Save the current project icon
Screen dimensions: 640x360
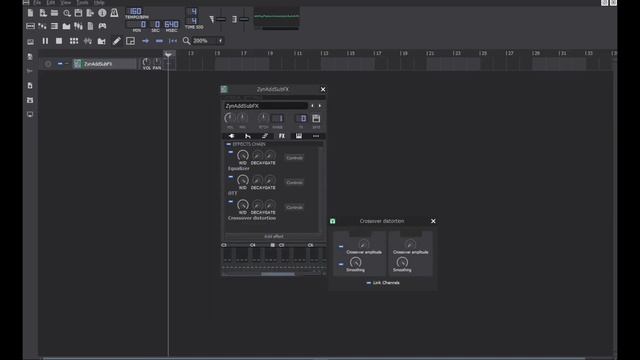[x=78, y=13]
